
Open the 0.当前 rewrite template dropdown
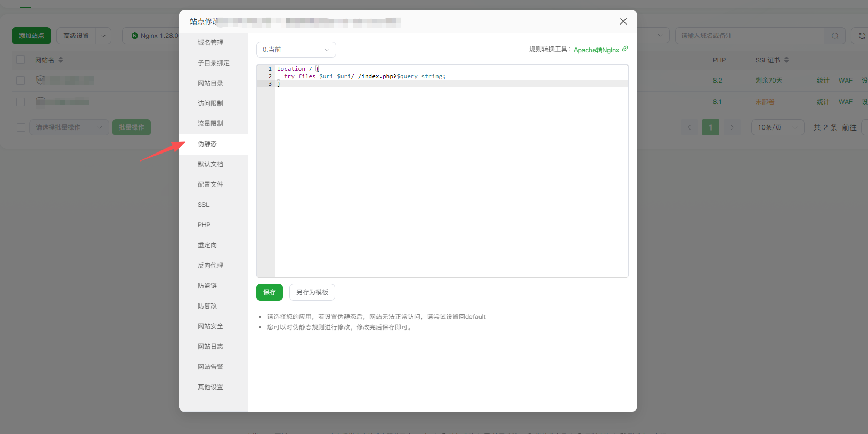coord(296,50)
